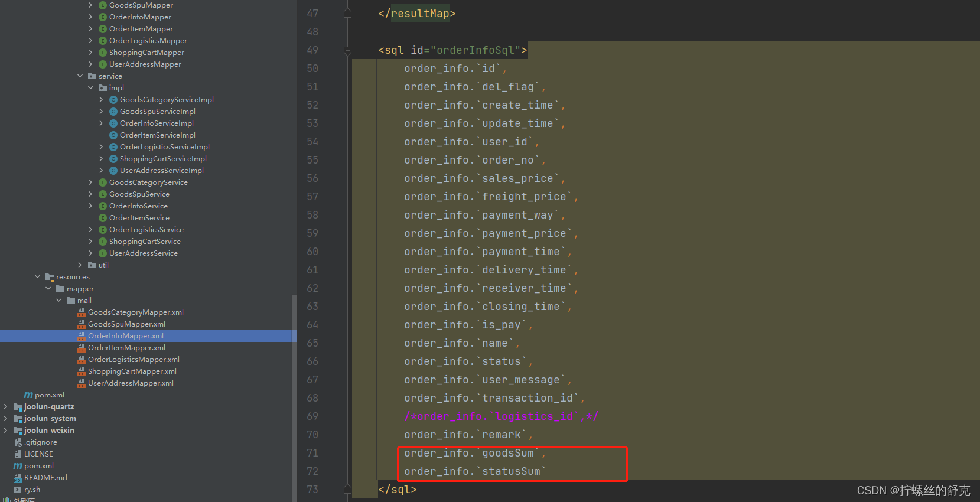The height and width of the screenshot is (502, 980).
Task: Click the OrderItemMapper interface icon
Action: tap(103, 29)
